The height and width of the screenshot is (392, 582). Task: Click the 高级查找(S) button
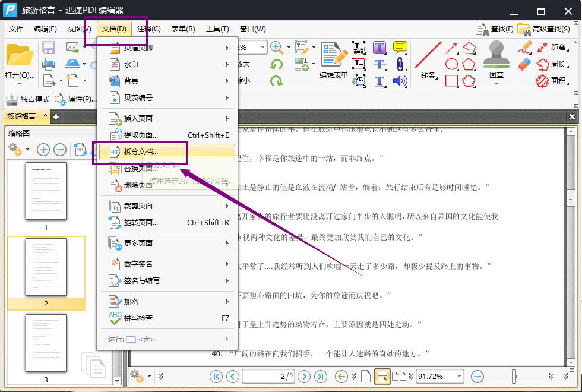[x=543, y=29]
